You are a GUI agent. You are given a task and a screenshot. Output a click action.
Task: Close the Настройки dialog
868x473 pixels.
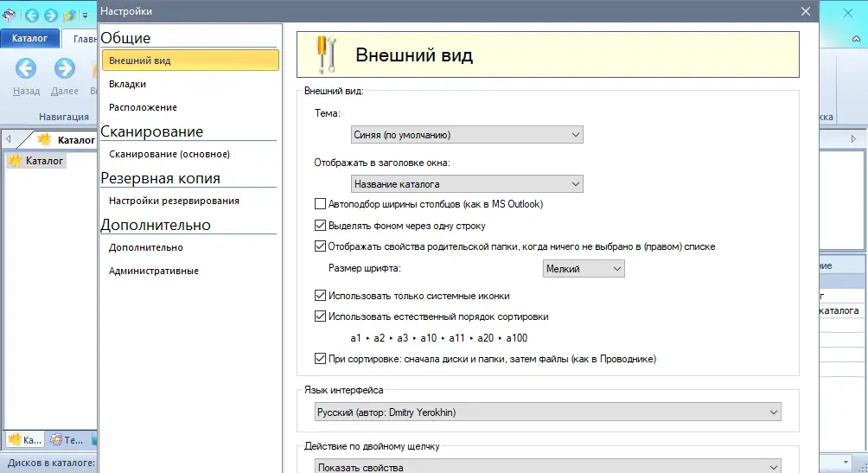click(806, 11)
